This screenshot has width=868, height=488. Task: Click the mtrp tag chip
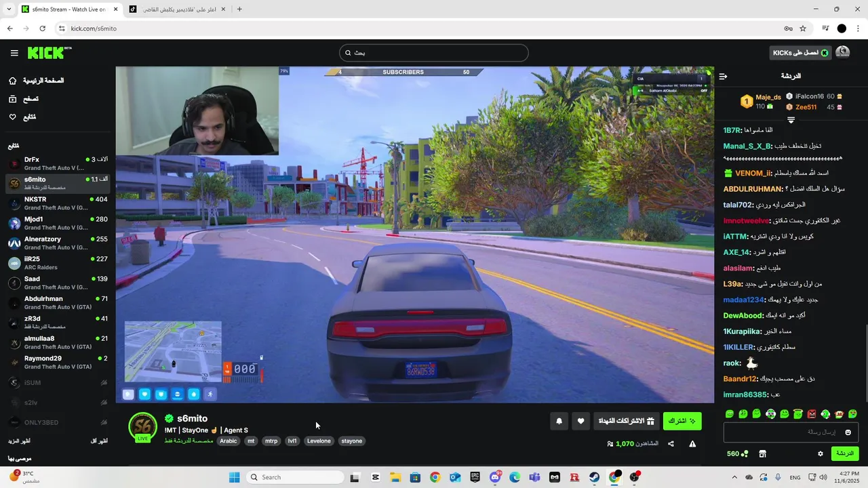point(271,441)
